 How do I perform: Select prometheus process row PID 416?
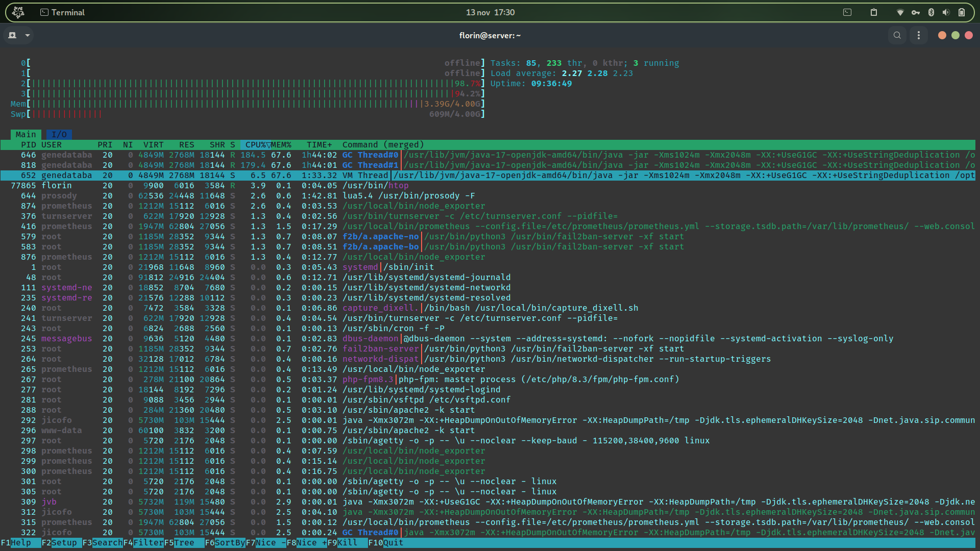coord(488,227)
